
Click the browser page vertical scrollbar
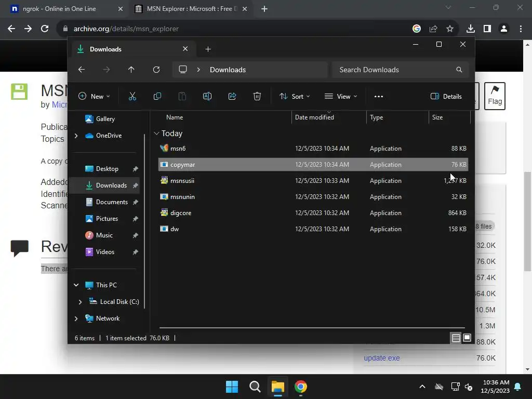[527, 221]
